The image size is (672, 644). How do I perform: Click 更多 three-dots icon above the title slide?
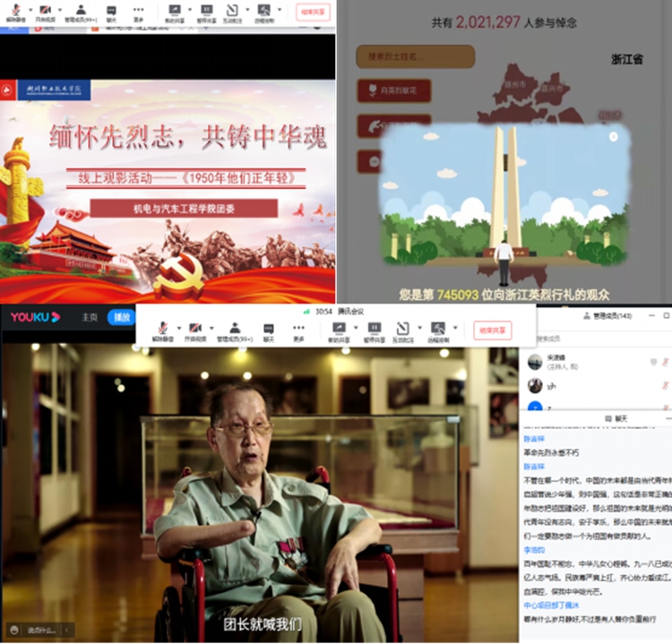pyautogui.click(x=138, y=13)
